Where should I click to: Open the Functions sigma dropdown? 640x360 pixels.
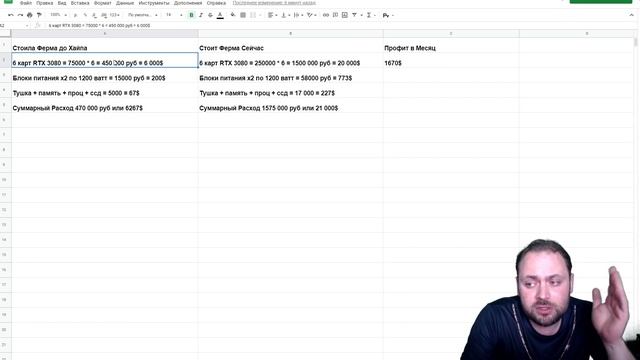(371, 15)
